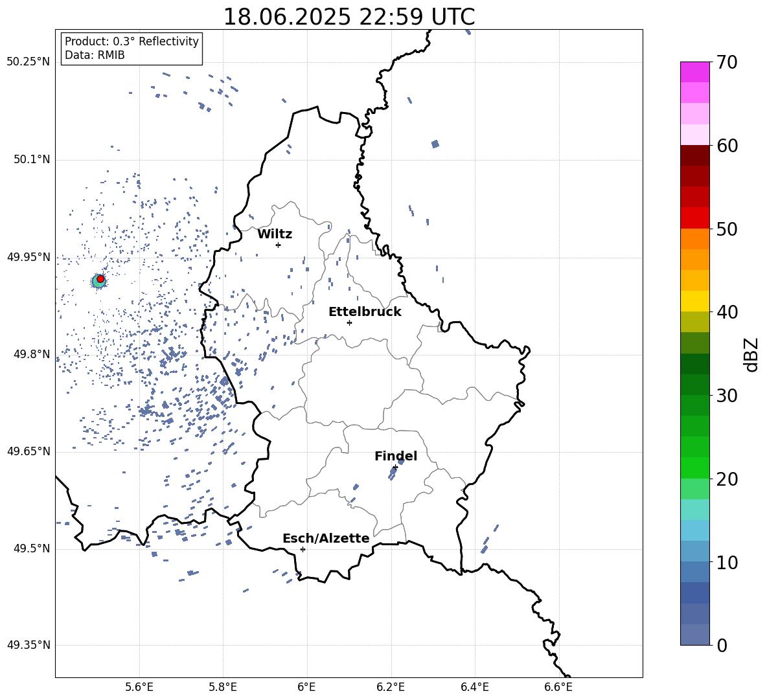Click the colorbar tick value 10
The width and height of the screenshot is (767, 700).
[727, 563]
